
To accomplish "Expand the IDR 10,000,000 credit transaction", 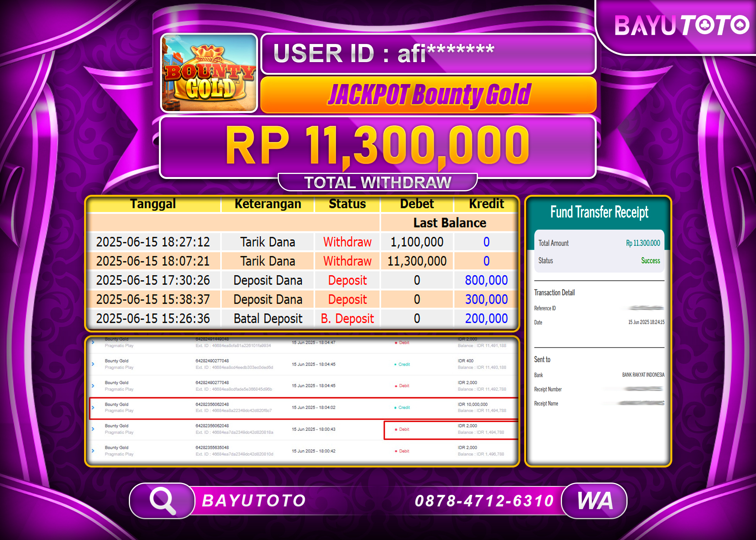I will tap(93, 407).
